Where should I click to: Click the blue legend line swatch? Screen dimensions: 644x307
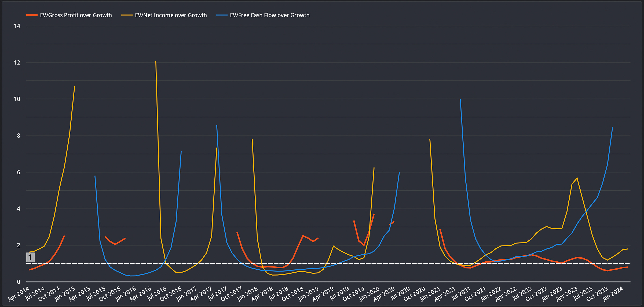pos(222,15)
